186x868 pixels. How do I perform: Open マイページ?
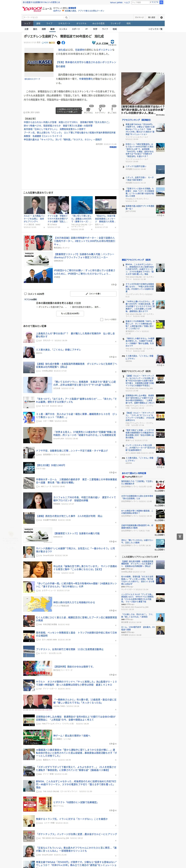[139, 18]
